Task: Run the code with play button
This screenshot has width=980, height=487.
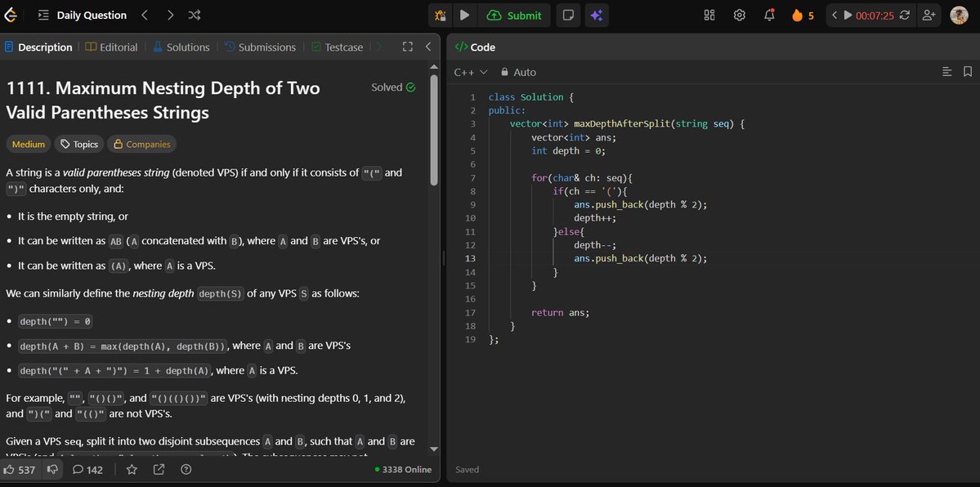Action: click(x=464, y=16)
